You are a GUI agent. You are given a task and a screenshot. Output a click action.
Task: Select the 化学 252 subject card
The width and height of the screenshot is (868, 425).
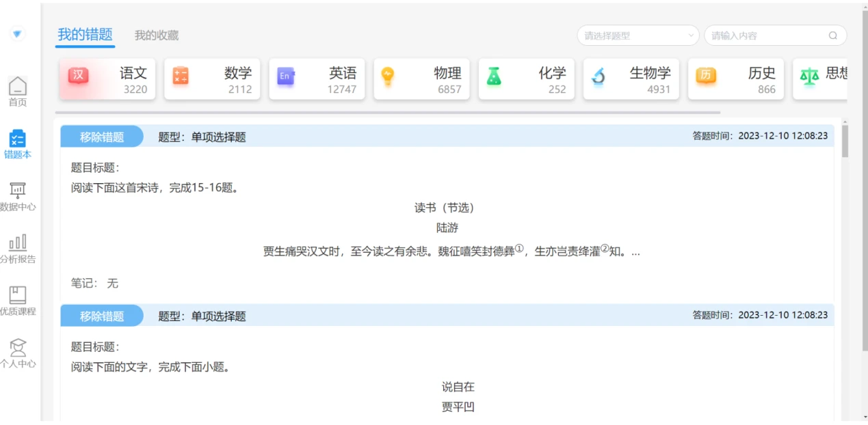tap(526, 79)
